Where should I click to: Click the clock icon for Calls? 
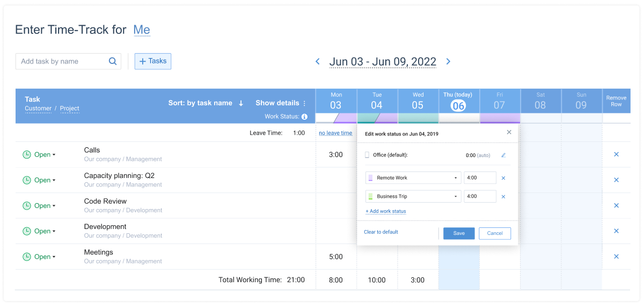27,155
